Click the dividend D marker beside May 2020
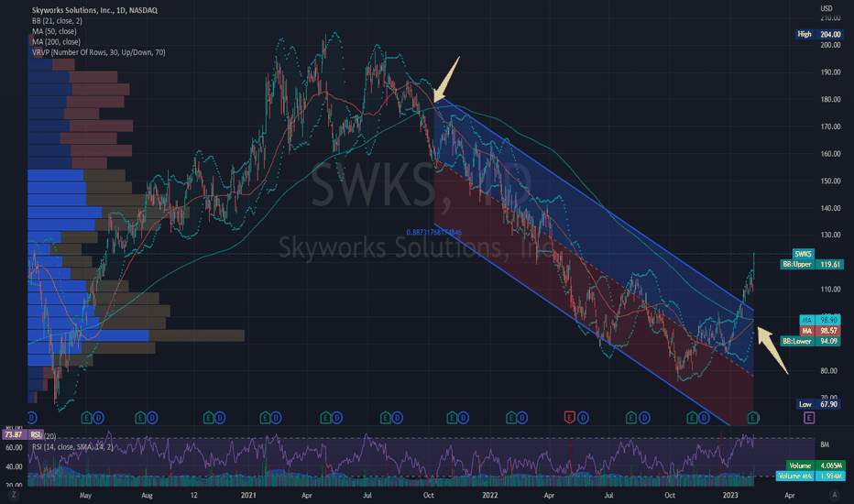 [98, 418]
